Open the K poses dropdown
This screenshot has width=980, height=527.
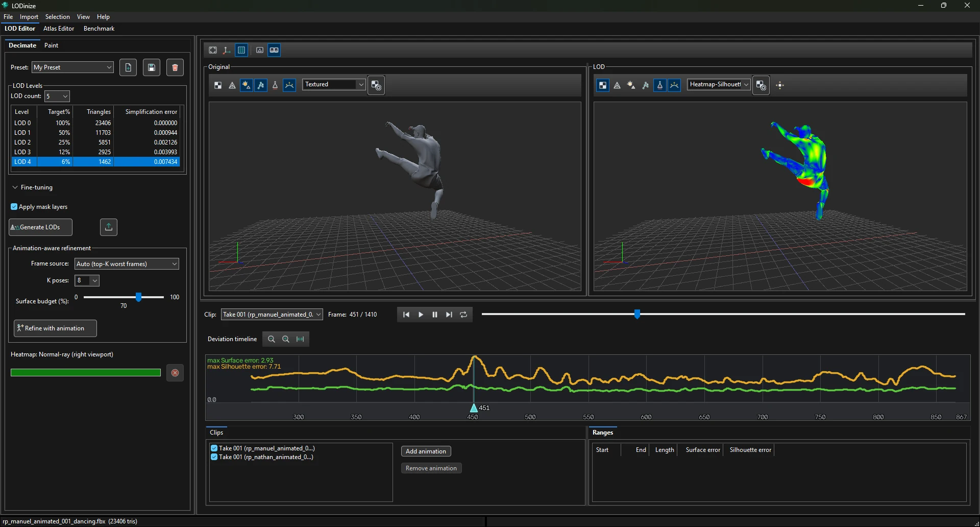[x=87, y=280]
